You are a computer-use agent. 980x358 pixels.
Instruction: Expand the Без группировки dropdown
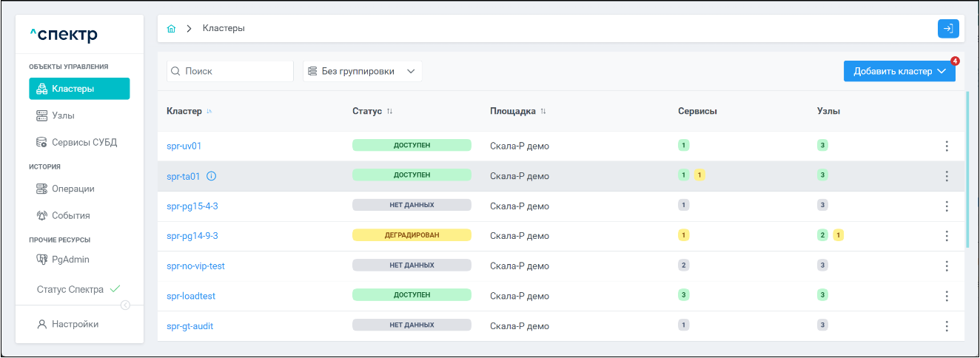point(363,72)
